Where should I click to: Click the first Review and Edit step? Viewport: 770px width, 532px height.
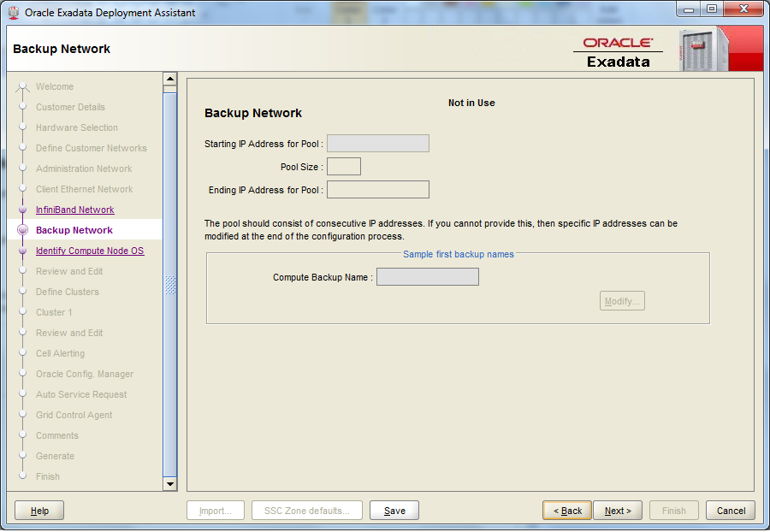click(69, 271)
